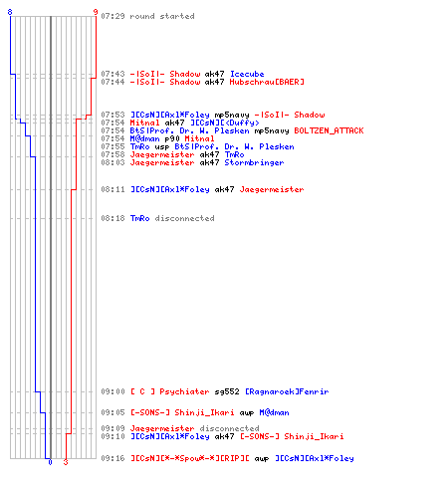The image size is (448, 498).
Task: Click blue team starting count 8 on graph
Action: [x=10, y=12]
